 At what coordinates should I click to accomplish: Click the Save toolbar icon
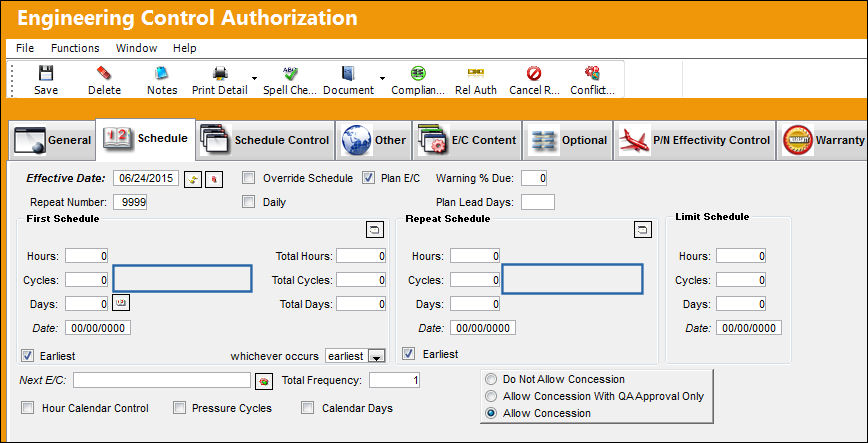tap(45, 73)
